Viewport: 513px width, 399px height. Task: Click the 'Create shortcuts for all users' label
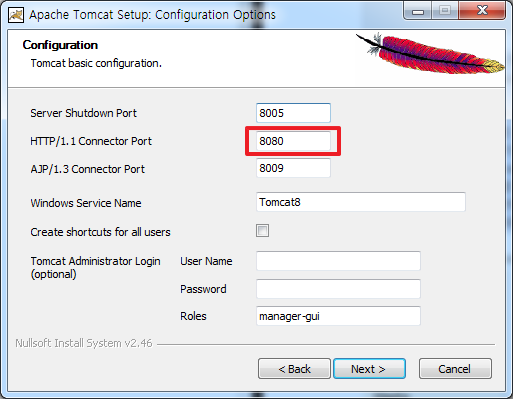click(100, 232)
